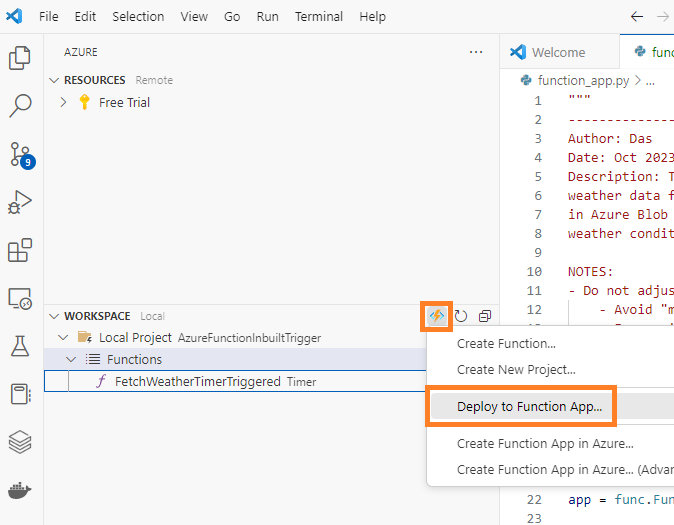Click the VS Code logo icon
The image size is (674, 525).
[x=14, y=16]
